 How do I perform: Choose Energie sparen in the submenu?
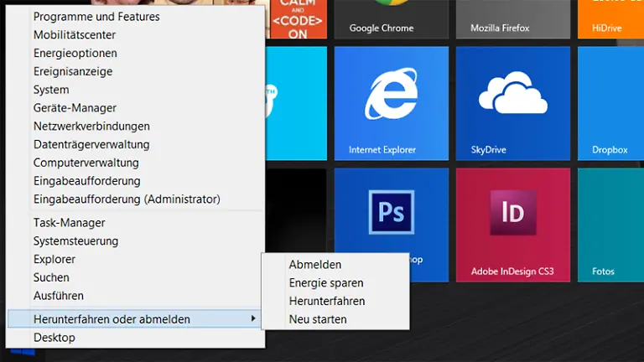coord(325,283)
